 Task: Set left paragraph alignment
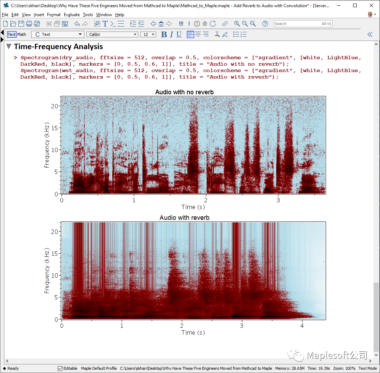tap(190, 34)
